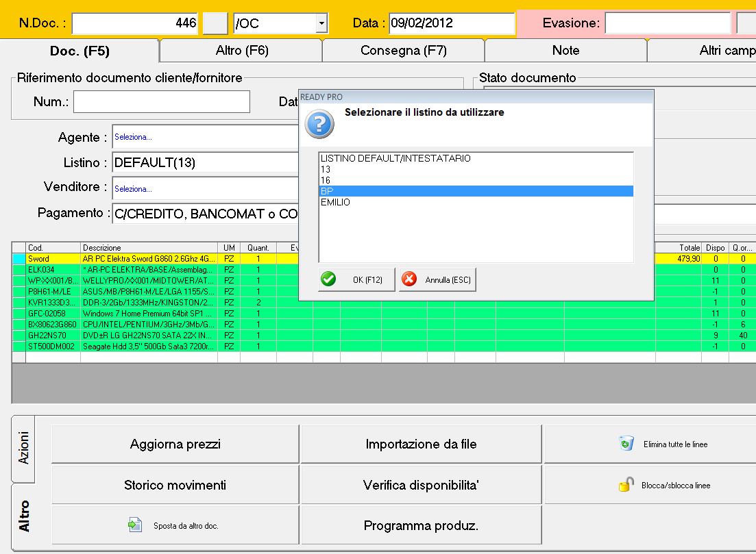
Task: Click the Data field showing 09/02/2012
Action: (451, 23)
